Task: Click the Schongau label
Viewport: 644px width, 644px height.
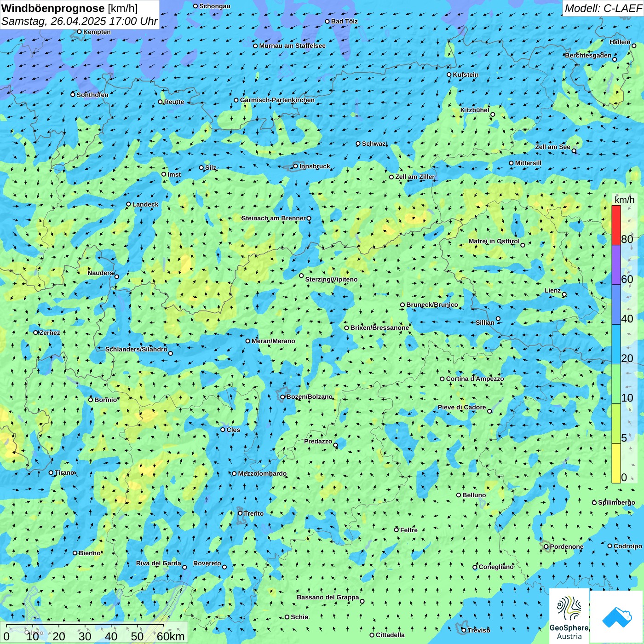Action: pos(215,6)
